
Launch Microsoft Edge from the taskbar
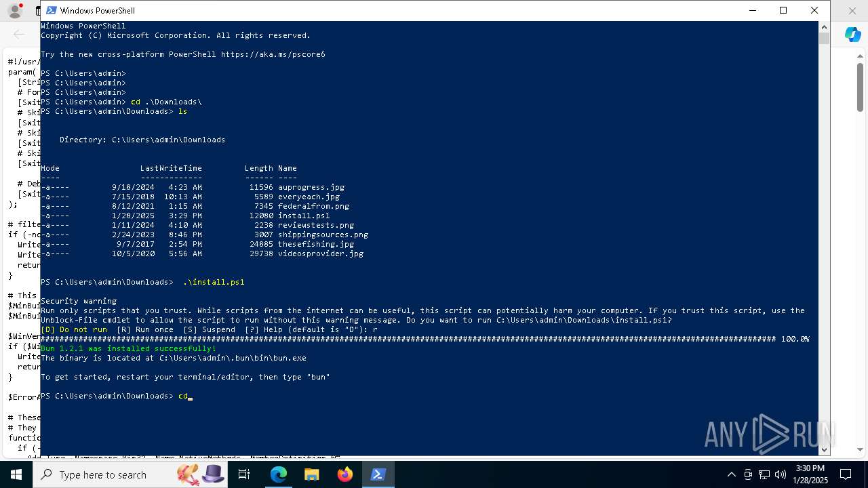279,474
